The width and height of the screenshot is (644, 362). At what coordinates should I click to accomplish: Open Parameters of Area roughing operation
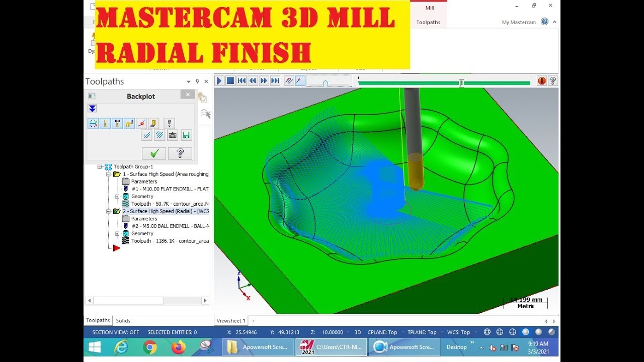pos(144,182)
